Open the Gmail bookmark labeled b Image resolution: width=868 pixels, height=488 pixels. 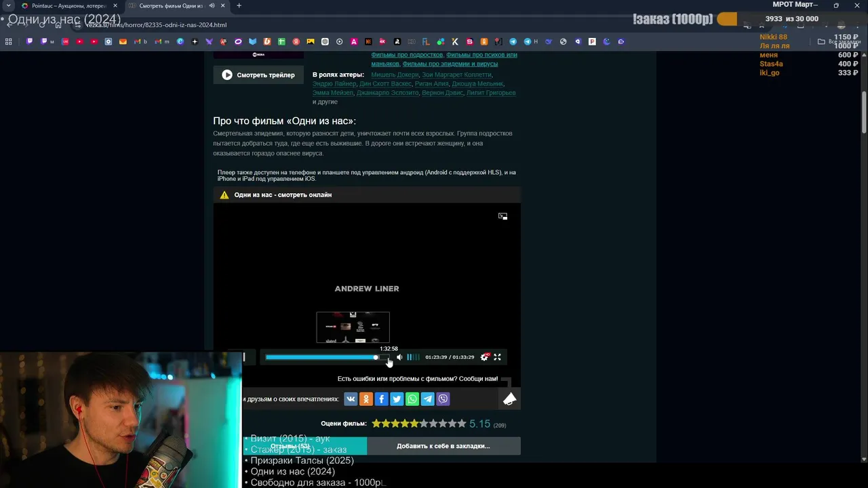tap(140, 41)
